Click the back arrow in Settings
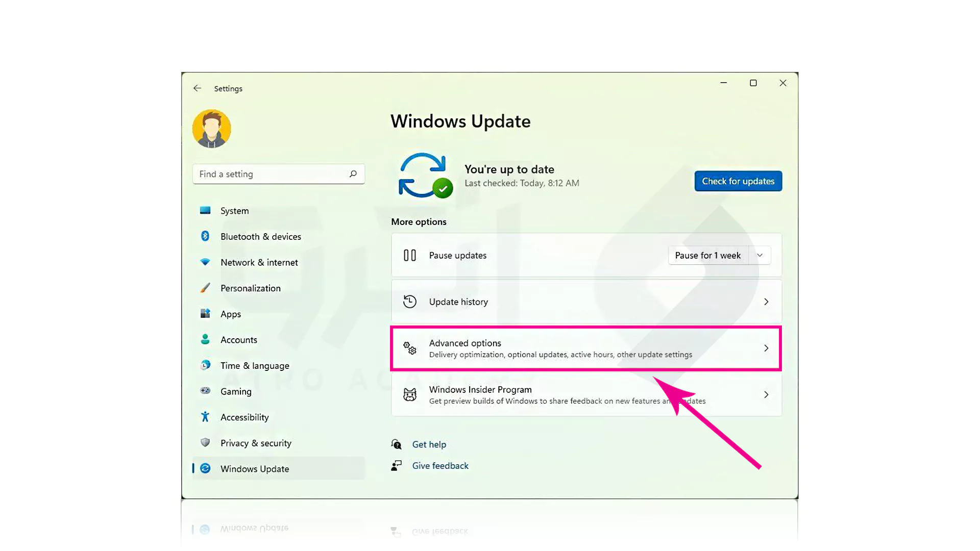The width and height of the screenshot is (980, 551). [197, 88]
